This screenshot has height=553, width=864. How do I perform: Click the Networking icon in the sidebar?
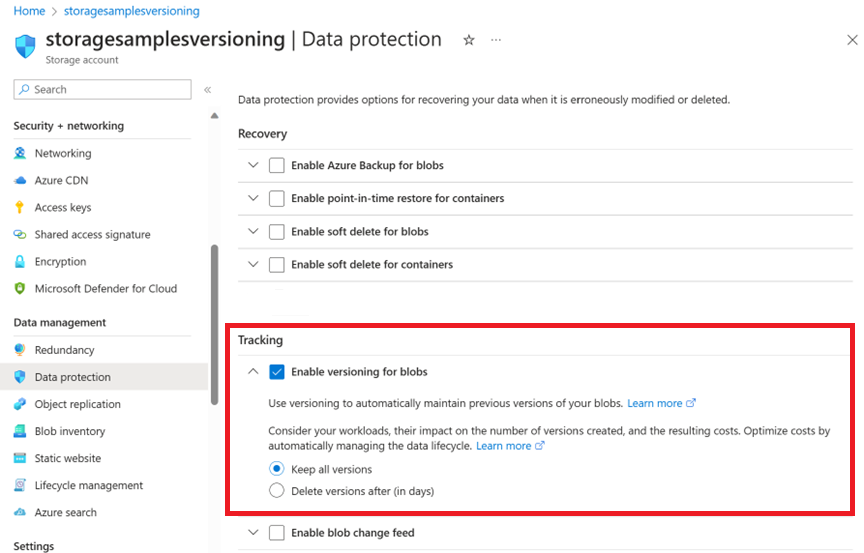coord(20,154)
